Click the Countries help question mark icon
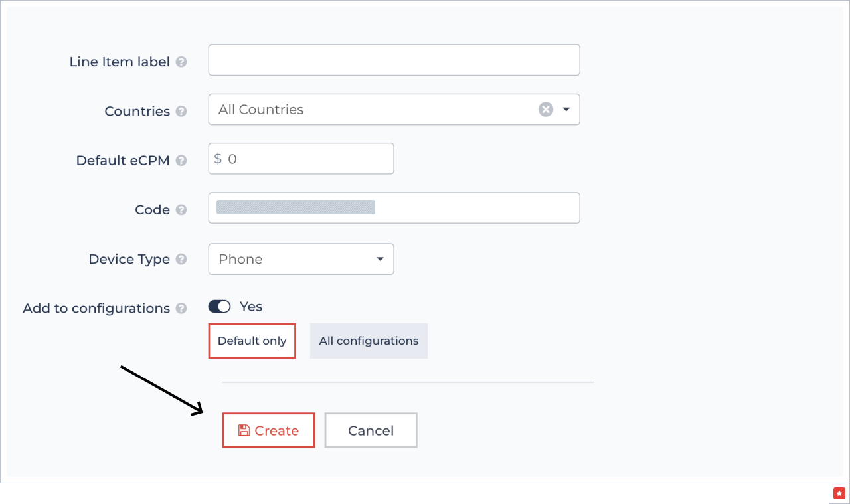 tap(181, 112)
